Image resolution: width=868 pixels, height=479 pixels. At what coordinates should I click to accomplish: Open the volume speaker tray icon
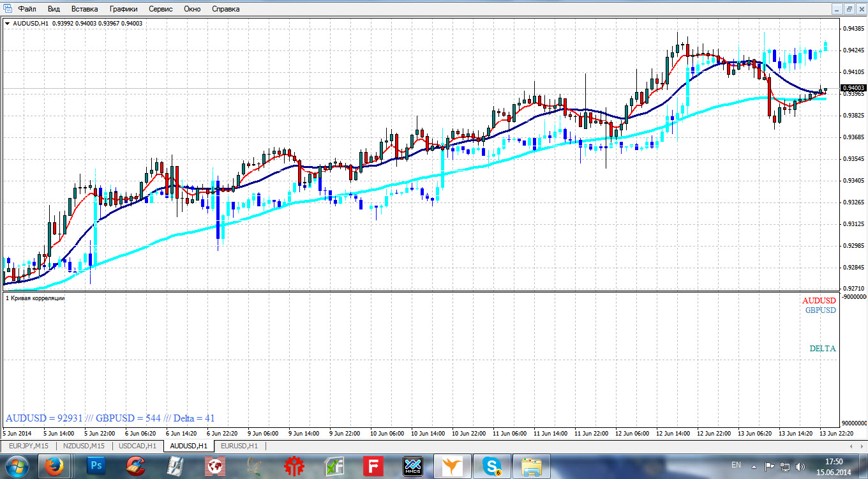pos(801,466)
